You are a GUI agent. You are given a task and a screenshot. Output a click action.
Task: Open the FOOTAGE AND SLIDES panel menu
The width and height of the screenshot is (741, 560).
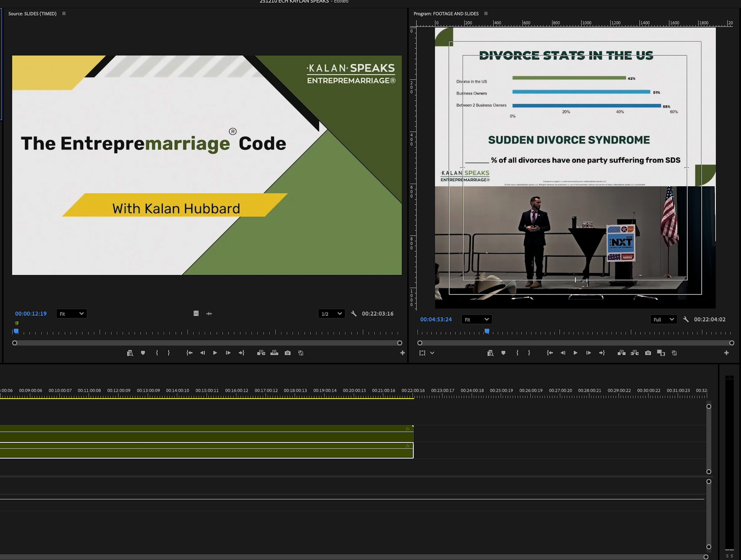click(486, 14)
